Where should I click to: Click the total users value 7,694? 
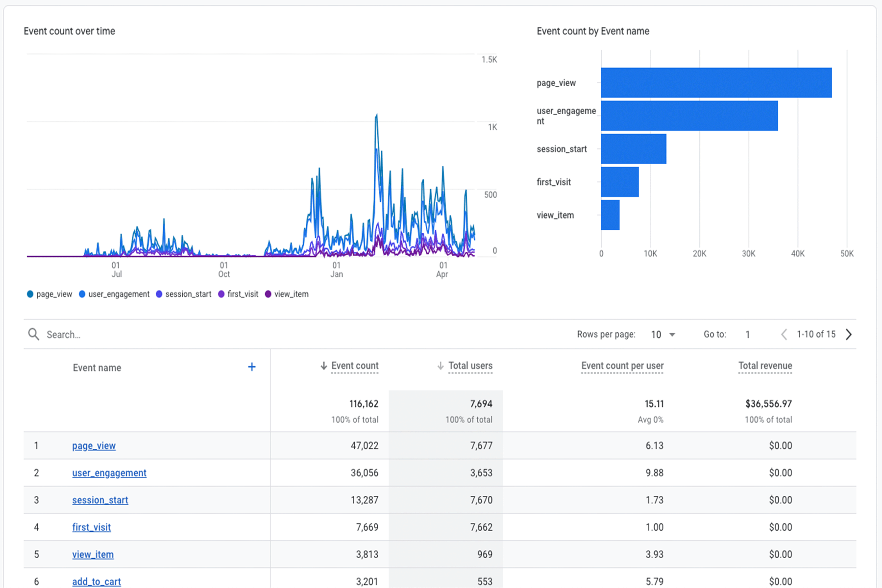[x=481, y=404]
